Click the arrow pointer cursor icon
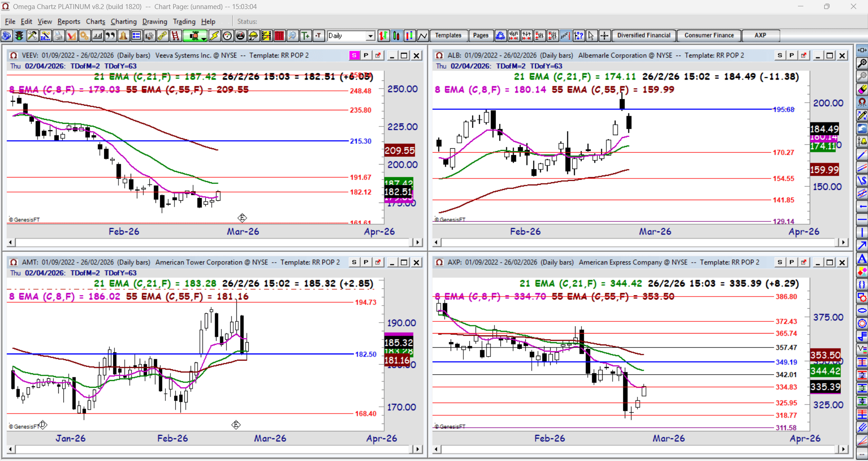This screenshot has height=461, width=868. 591,36
